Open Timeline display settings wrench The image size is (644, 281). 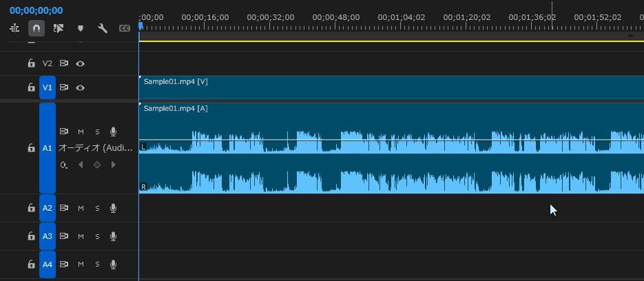click(102, 28)
